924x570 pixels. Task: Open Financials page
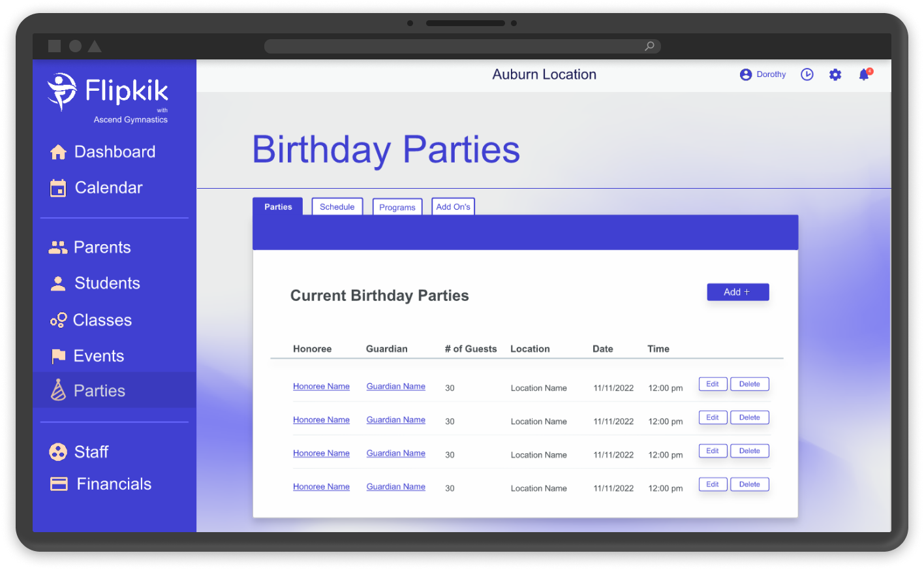114,484
